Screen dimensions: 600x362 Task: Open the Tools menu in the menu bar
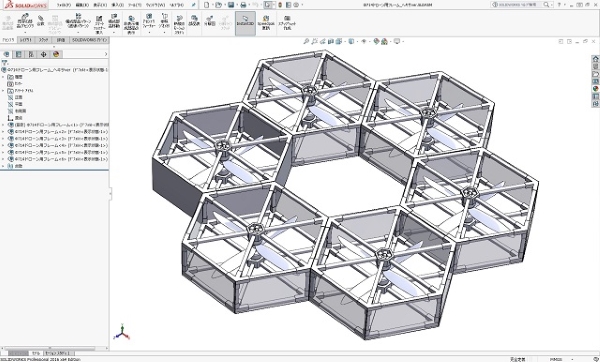coord(134,5)
